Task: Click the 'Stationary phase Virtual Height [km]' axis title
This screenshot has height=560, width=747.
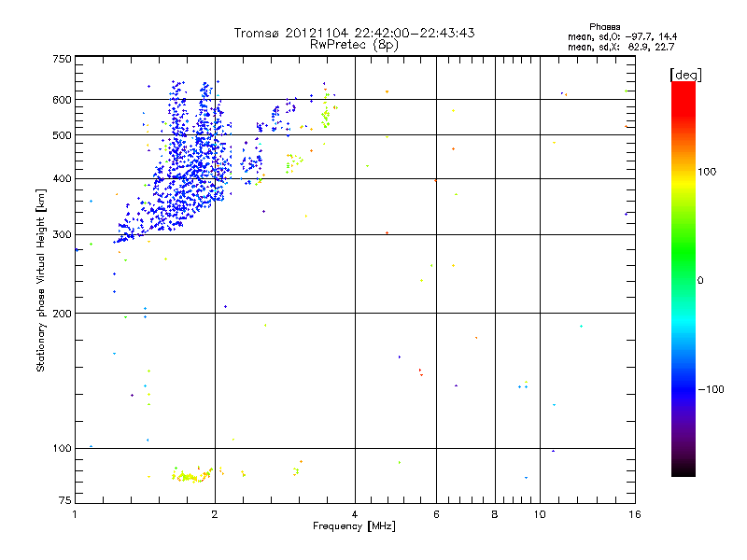Action: coord(40,280)
